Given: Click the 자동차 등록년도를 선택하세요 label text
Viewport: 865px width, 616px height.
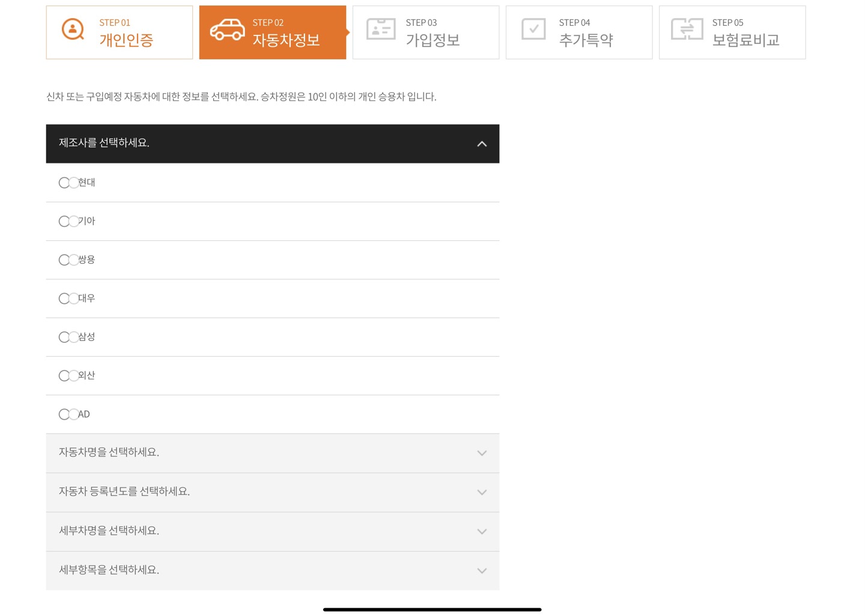Looking at the screenshot, I should (124, 492).
